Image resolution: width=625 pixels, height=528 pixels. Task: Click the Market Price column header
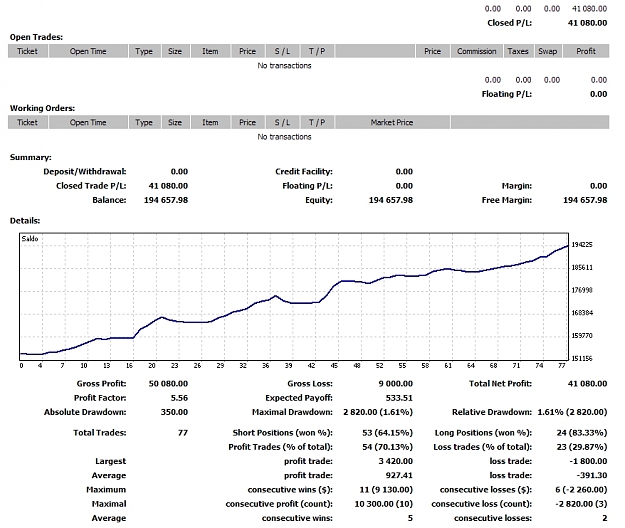pyautogui.click(x=392, y=122)
